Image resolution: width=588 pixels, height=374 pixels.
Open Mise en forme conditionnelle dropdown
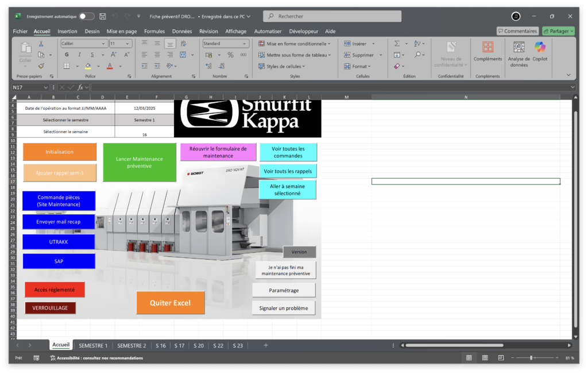(294, 44)
